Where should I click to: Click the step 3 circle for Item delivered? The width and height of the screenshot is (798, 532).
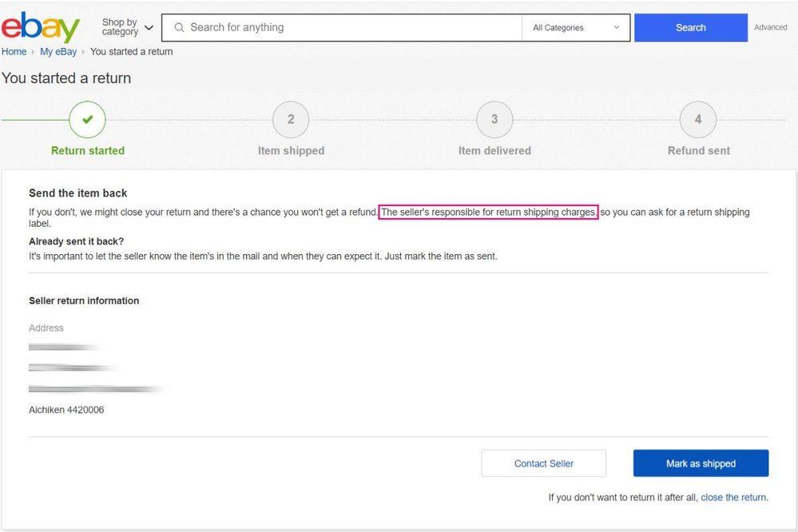494,120
